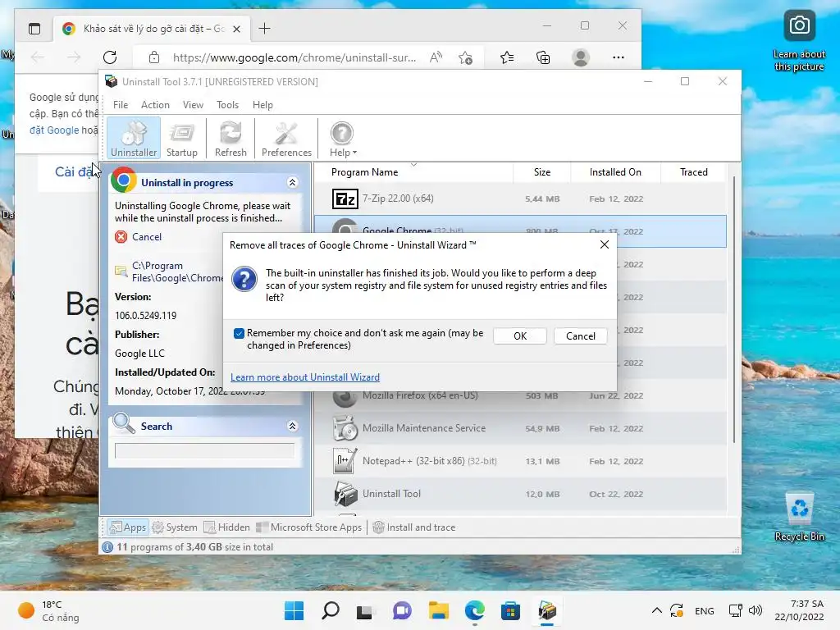Collapse the Search panel
This screenshot has height=630, width=840.
coord(293,427)
